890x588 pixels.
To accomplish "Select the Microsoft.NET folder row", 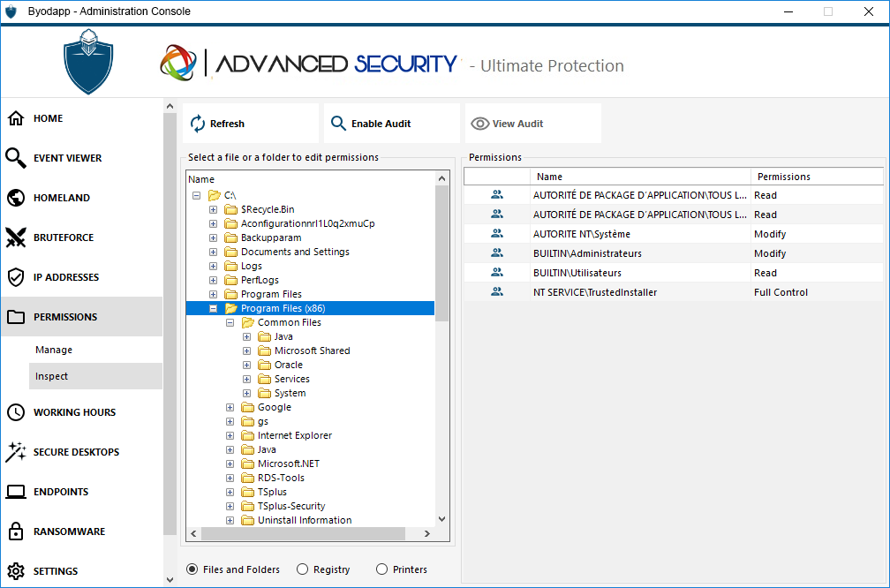I will (289, 464).
